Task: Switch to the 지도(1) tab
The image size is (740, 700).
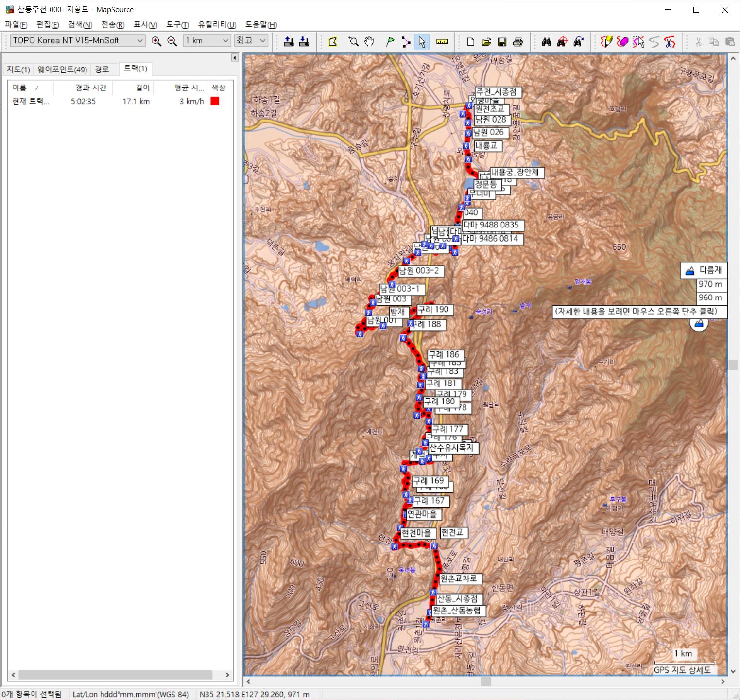Action: [18, 70]
